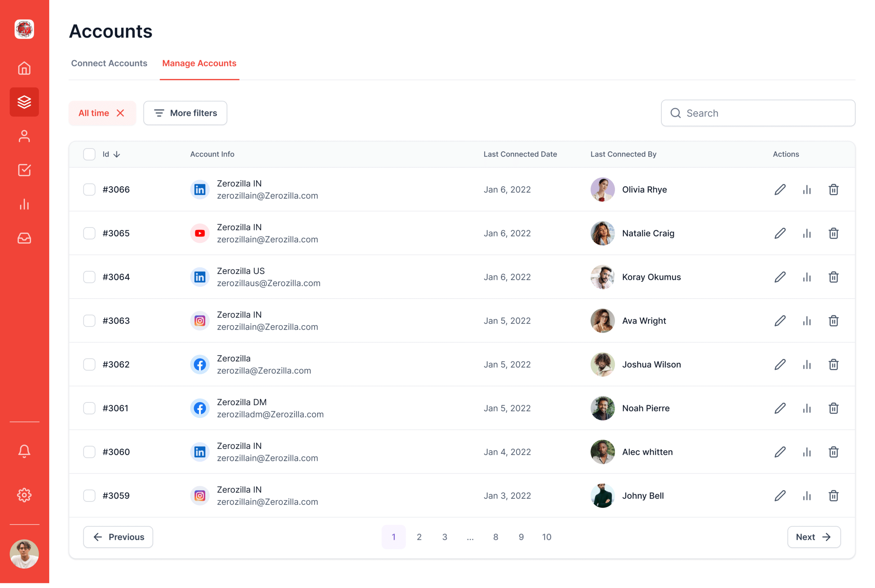The image size is (875, 588).
Task: Open settings gear in sidebar
Action: coord(24,495)
